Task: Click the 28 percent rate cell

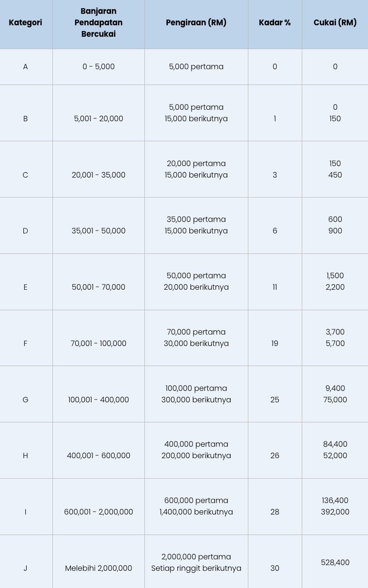Action: tap(275, 512)
